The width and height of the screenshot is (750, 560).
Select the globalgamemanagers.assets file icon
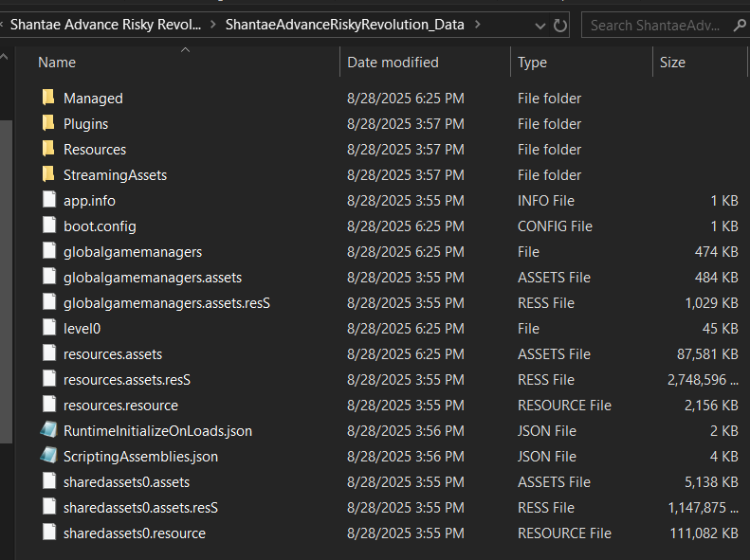pos(49,277)
